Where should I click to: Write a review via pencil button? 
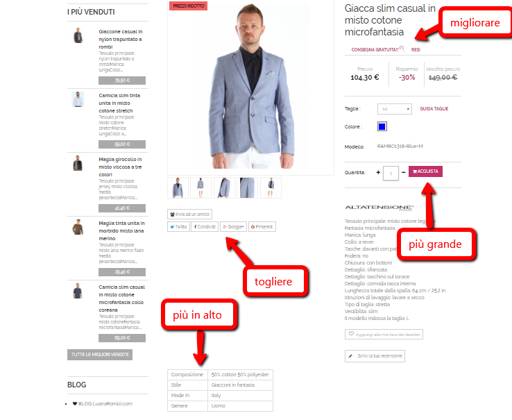tap(375, 356)
